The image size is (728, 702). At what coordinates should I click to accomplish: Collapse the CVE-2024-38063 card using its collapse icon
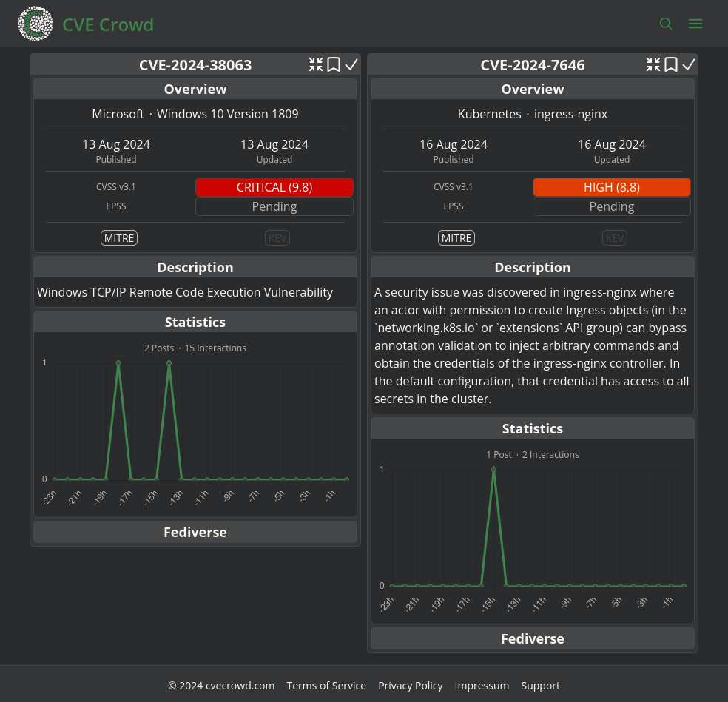pos(316,64)
